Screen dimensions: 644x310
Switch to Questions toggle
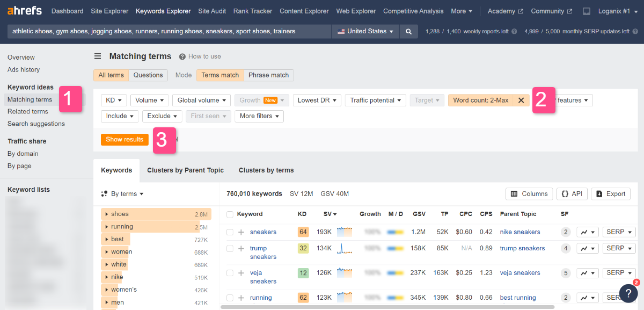pos(148,75)
